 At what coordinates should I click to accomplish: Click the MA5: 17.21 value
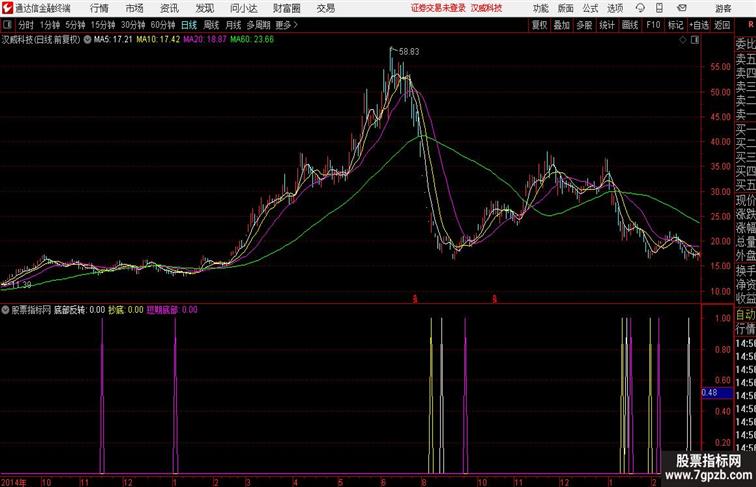click(113, 40)
